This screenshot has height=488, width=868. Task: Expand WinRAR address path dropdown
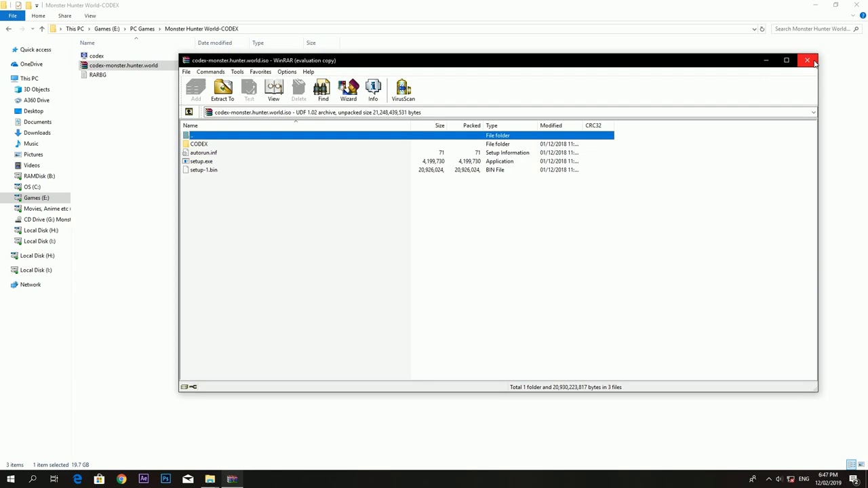pyautogui.click(x=813, y=113)
